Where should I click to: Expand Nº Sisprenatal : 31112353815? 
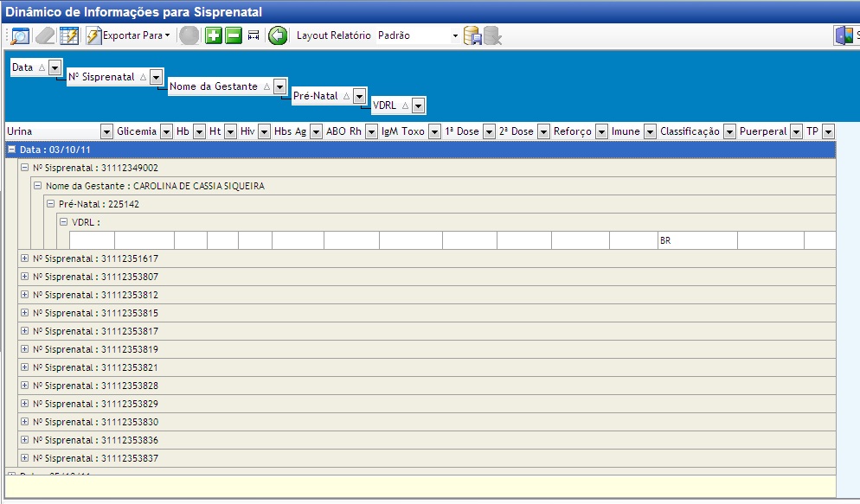coord(25,312)
